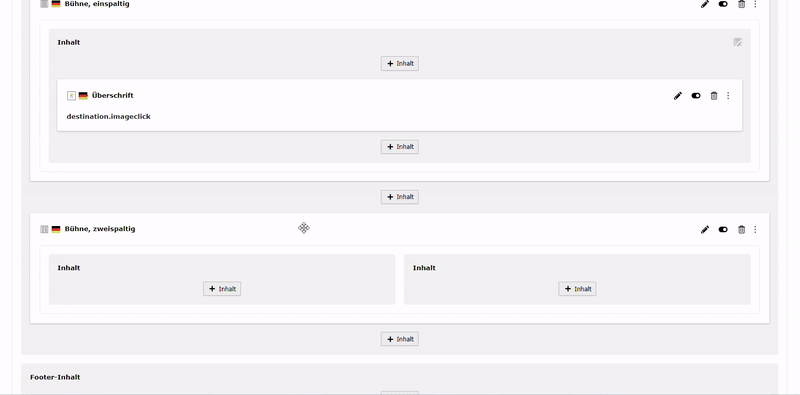Open more options menu for Bühne, einspaltig
The image size is (800, 395).
tap(755, 4)
